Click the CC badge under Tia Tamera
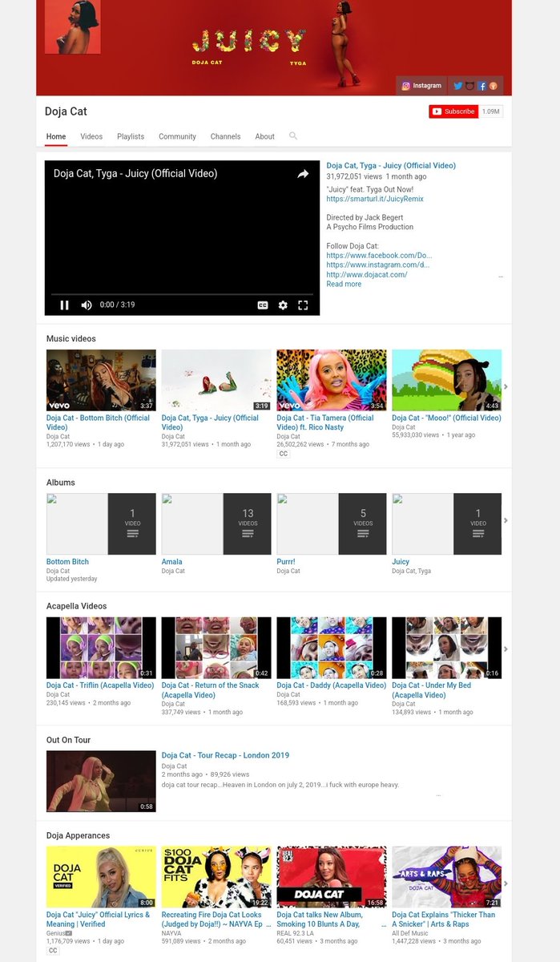Screen dimensions: 560x962 point(284,454)
